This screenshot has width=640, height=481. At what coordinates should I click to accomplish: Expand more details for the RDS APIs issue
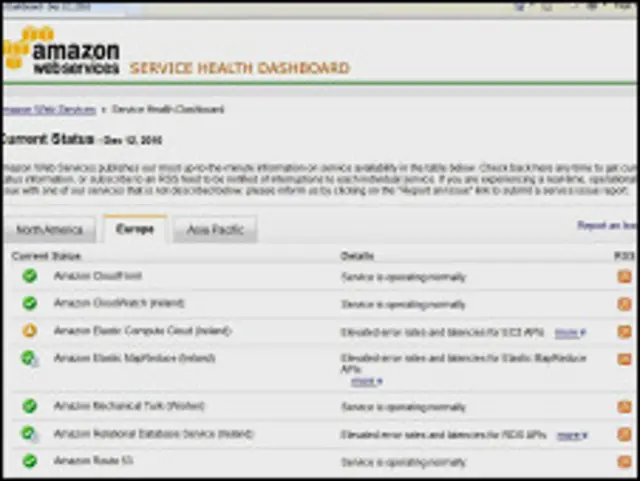click(x=572, y=436)
